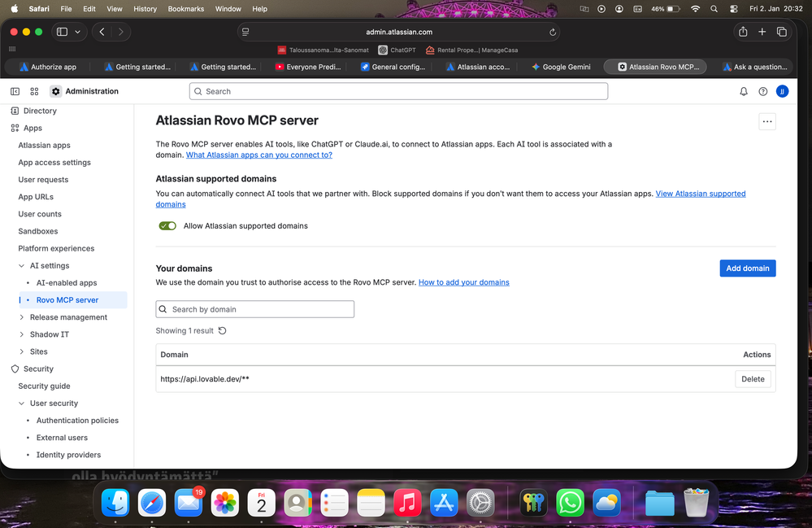Select Atlassian apps in sidebar
Image resolution: width=812 pixels, height=528 pixels.
click(x=44, y=145)
